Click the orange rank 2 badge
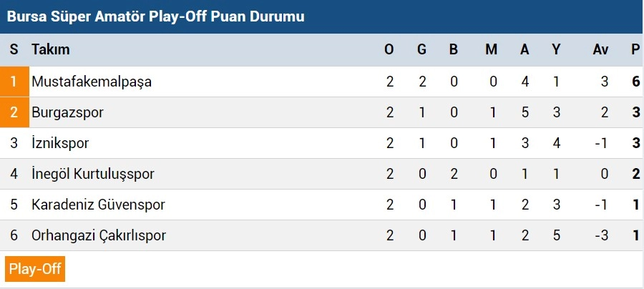 click(14, 112)
